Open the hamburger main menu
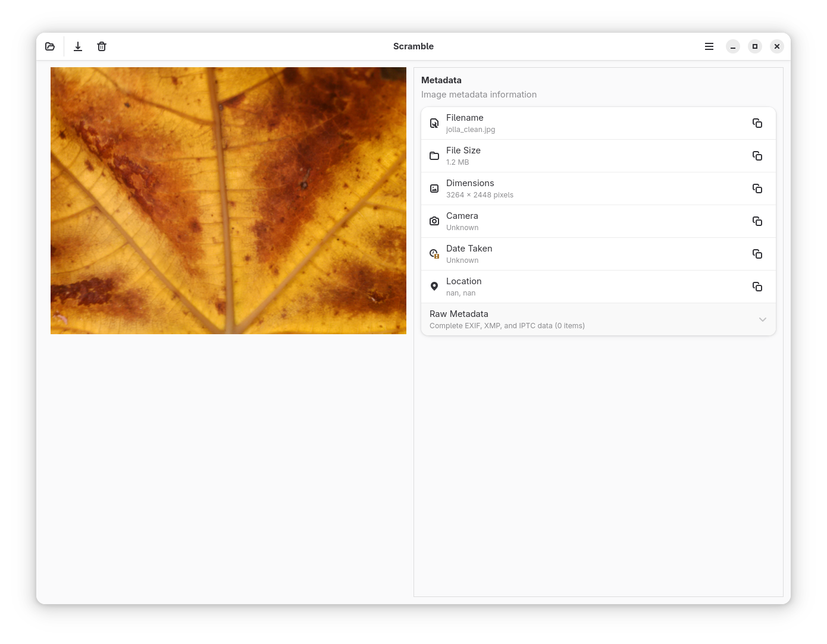The width and height of the screenshot is (827, 644). 709,46
